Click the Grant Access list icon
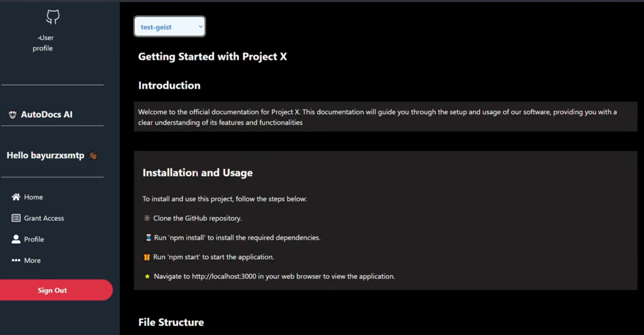The image size is (644, 335). coord(16,218)
